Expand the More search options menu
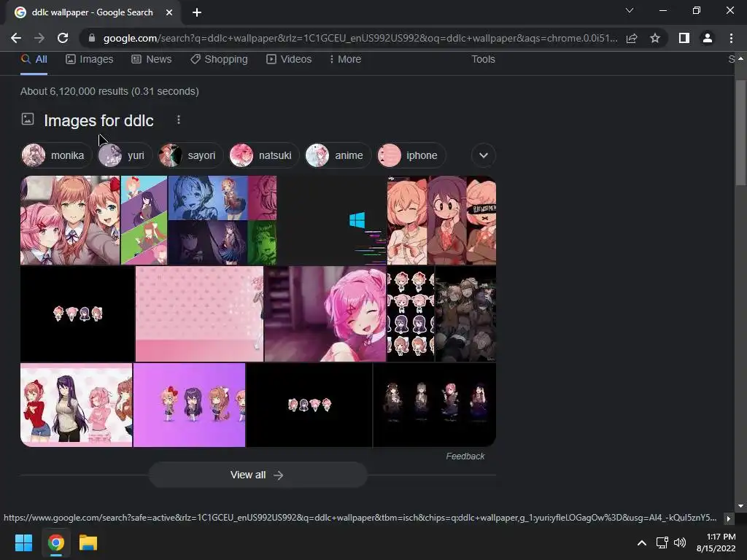Viewport: 747px width, 560px height. coord(345,60)
